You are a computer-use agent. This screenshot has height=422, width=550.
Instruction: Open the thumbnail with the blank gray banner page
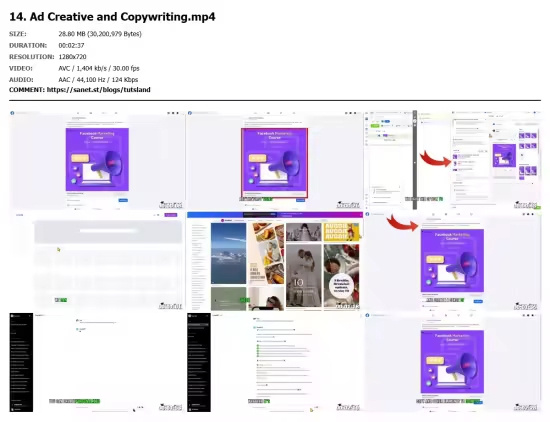(x=97, y=261)
